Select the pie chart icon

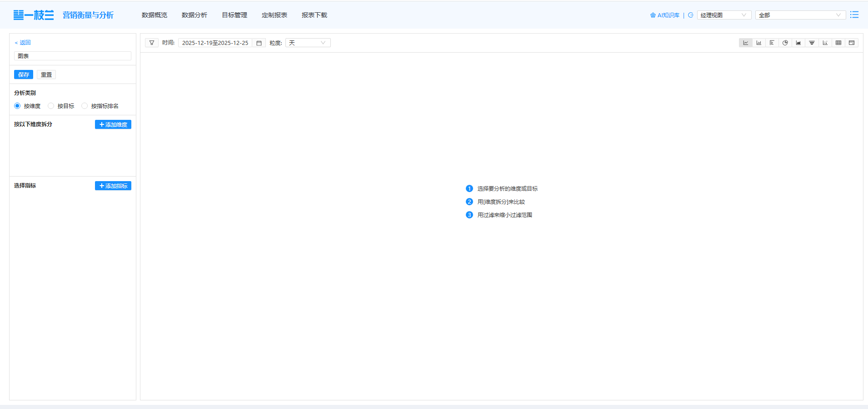tap(785, 43)
